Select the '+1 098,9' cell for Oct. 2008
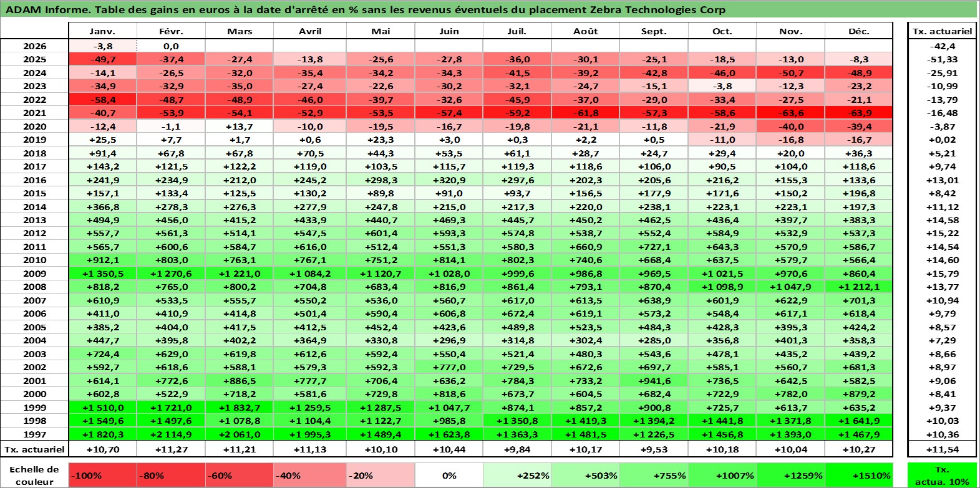This screenshot has height=488, width=980. point(722,287)
